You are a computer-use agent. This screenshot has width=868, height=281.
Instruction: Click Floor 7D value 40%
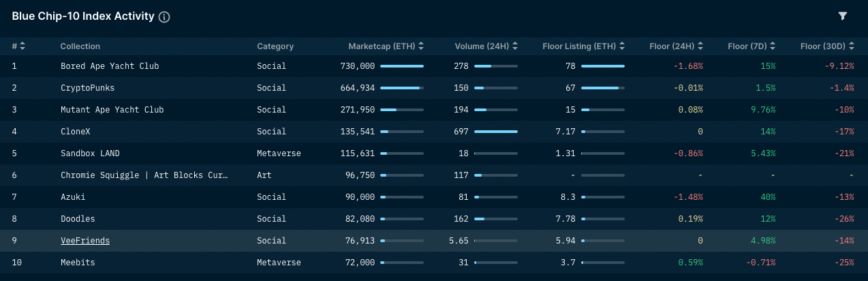(768, 197)
